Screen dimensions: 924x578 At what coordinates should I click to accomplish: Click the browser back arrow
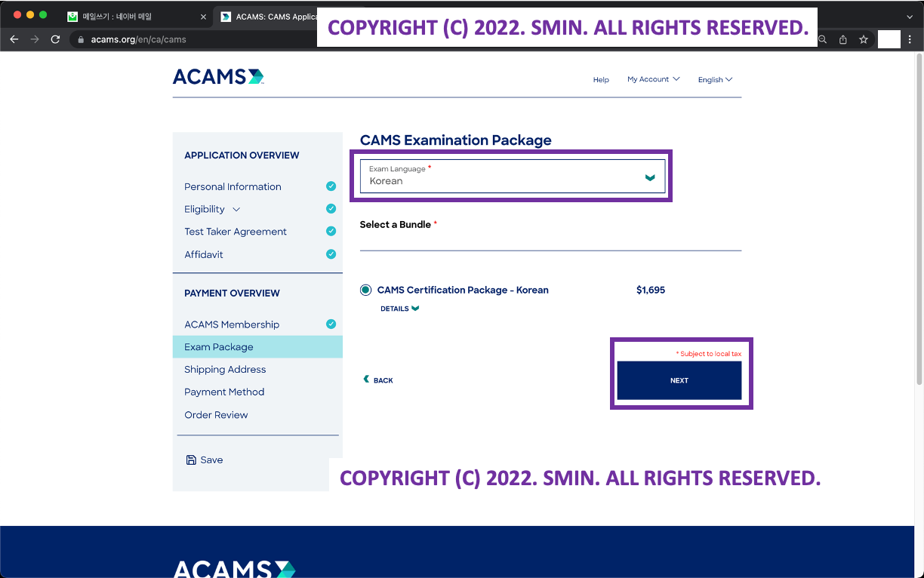point(14,39)
